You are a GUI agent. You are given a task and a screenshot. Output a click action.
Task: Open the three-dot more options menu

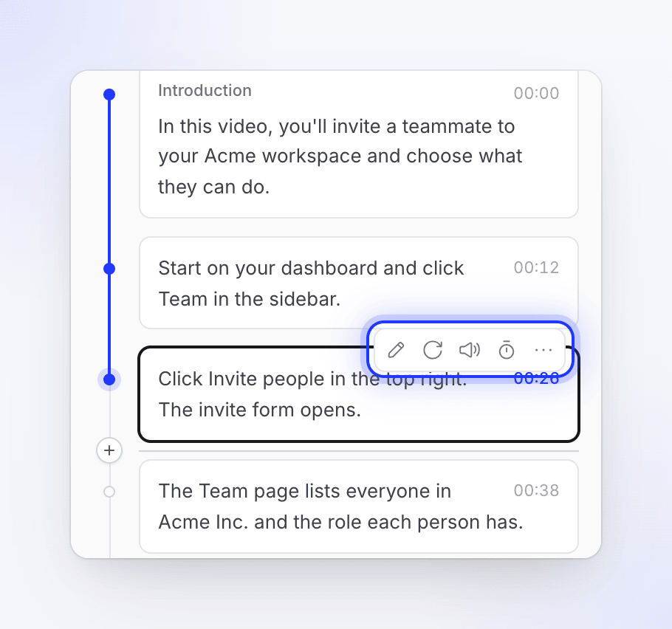coord(544,350)
